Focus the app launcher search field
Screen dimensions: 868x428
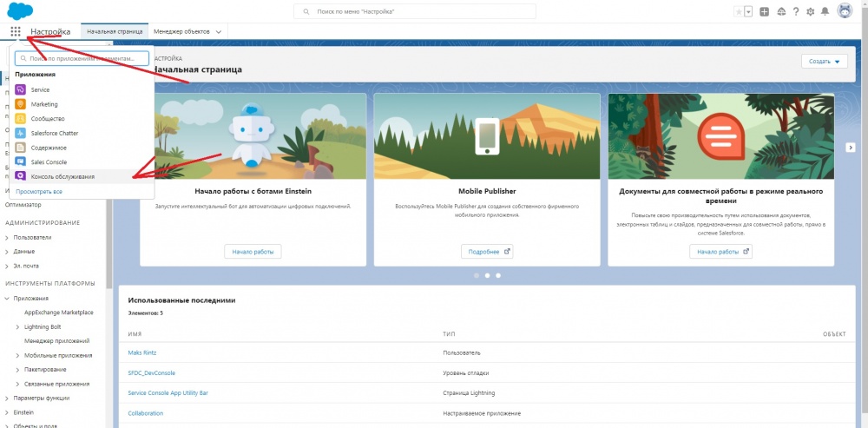82,58
